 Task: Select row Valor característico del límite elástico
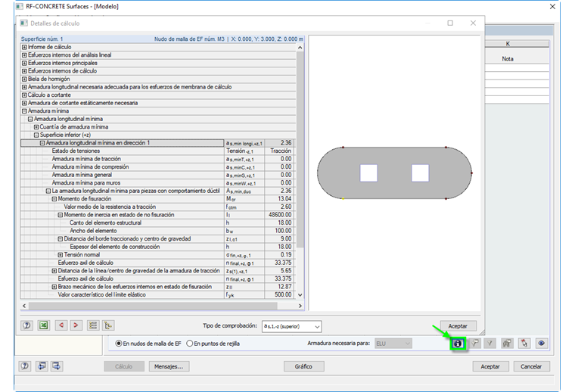pos(157,295)
